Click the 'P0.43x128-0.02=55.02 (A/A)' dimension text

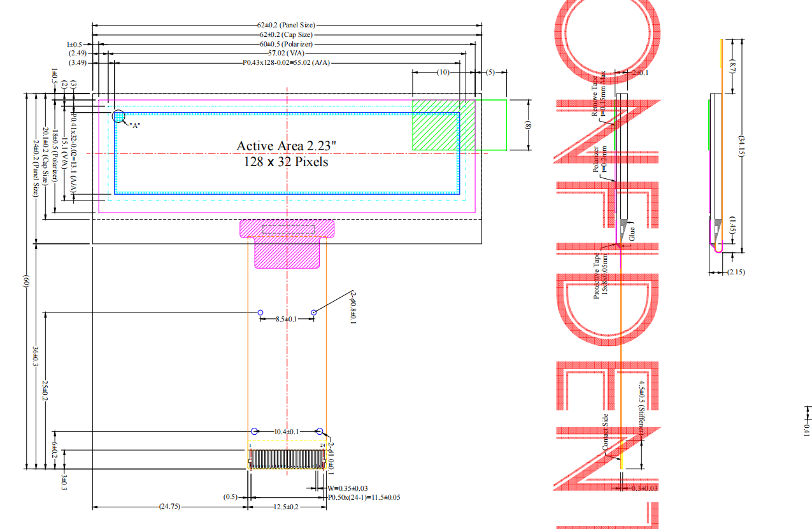[287, 63]
